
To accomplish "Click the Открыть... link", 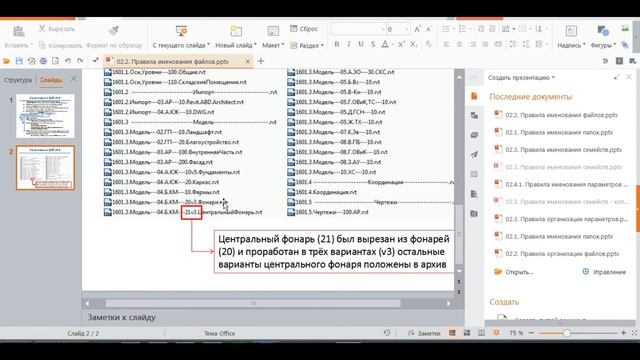I will [x=513, y=272].
